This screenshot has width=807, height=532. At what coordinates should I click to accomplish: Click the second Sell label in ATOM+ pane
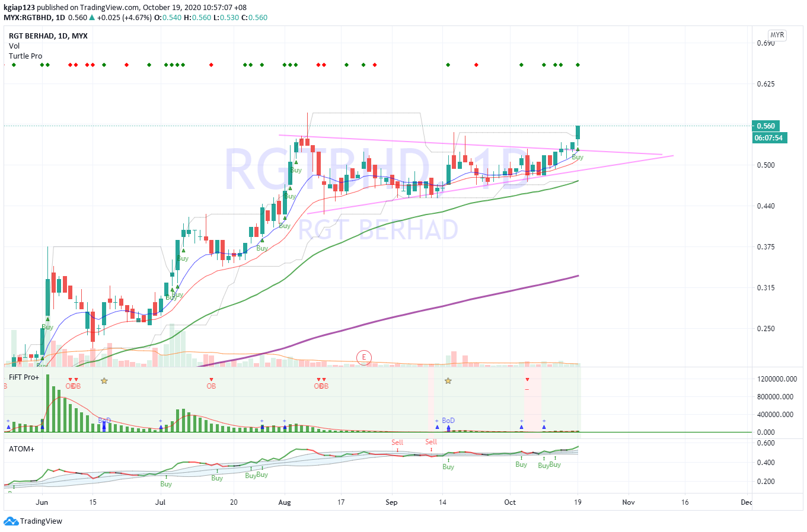click(x=431, y=442)
